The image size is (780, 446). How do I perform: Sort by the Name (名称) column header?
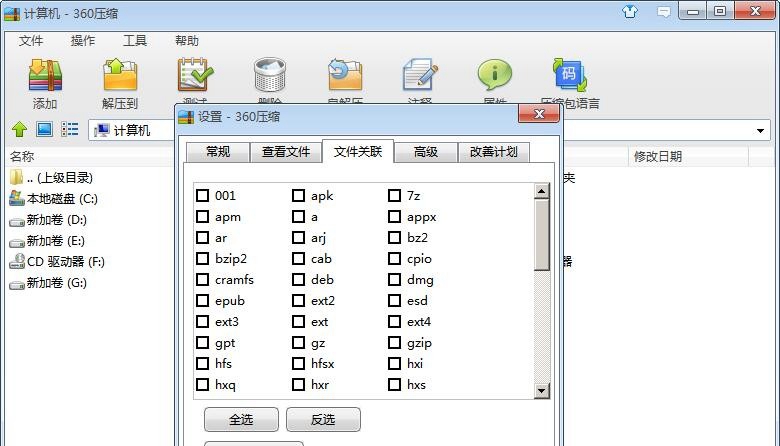(x=22, y=157)
